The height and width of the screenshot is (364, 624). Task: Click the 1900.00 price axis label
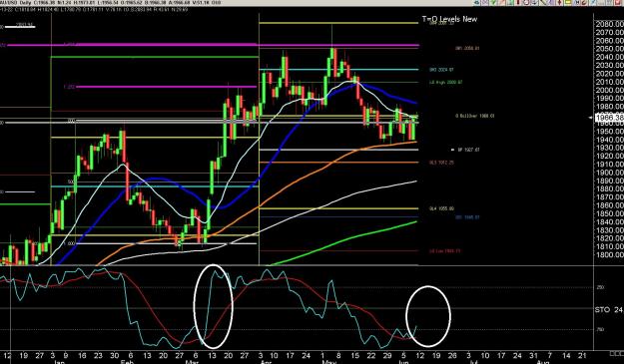[609, 173]
